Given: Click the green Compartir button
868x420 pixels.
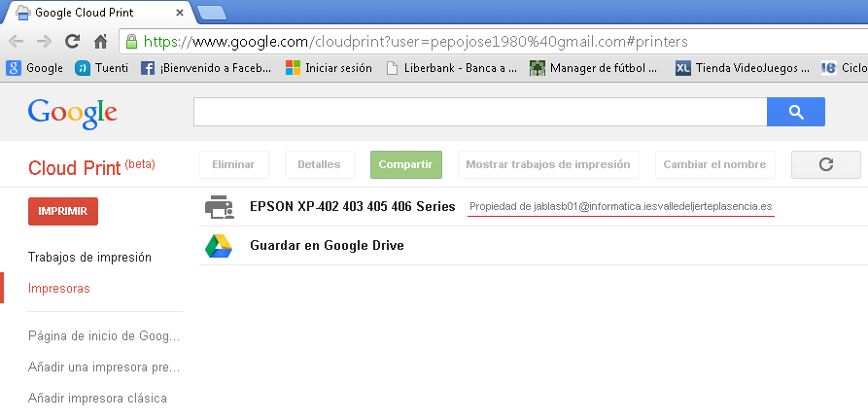Looking at the screenshot, I should tap(406, 164).
